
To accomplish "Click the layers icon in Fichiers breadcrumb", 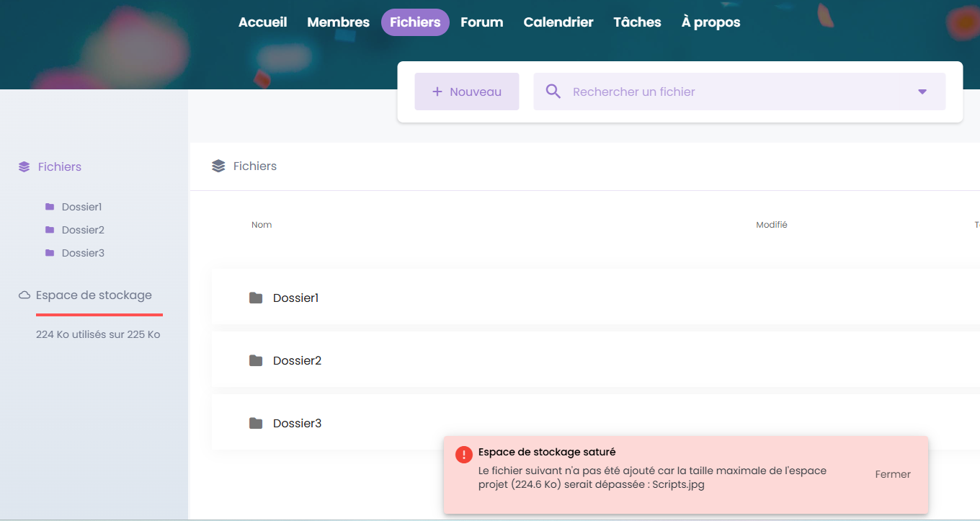I will click(218, 166).
